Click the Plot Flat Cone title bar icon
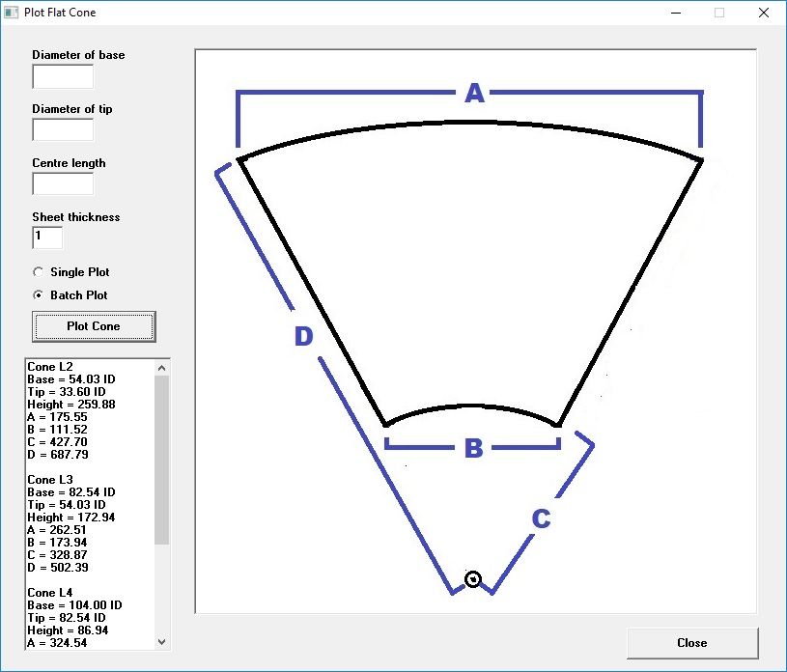The width and height of the screenshot is (787, 672). (11, 13)
